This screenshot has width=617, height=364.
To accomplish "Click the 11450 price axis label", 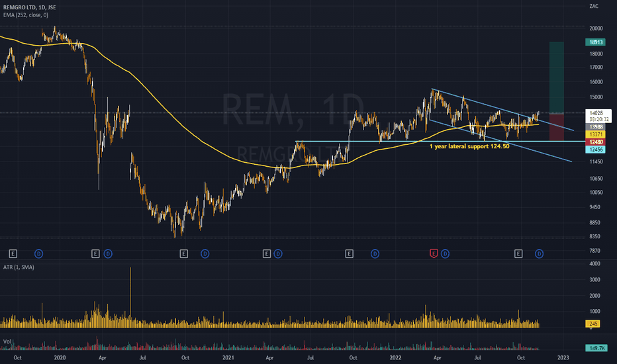I will 596,161.
